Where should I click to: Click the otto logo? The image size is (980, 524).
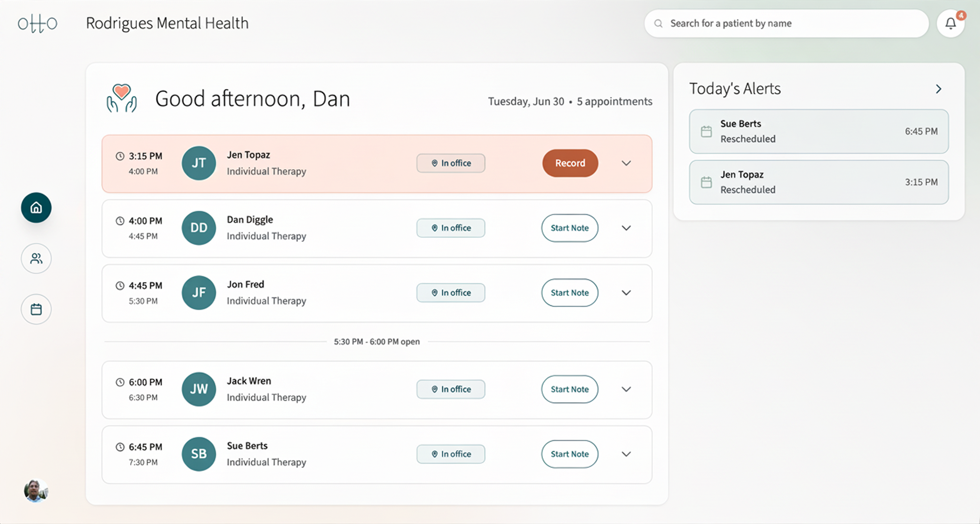(37, 24)
